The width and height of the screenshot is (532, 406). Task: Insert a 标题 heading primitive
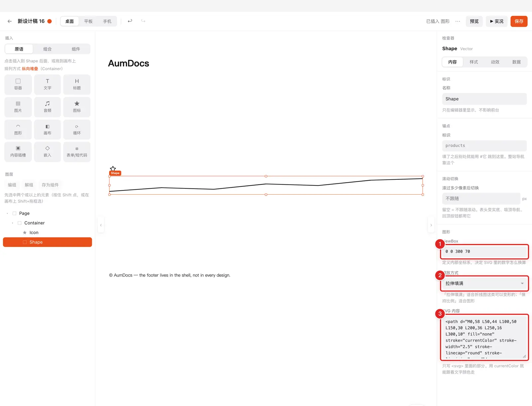[x=77, y=84]
